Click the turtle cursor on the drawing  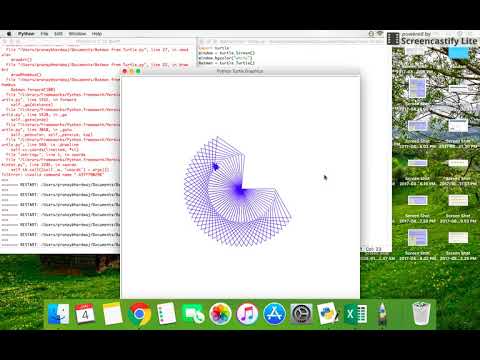point(215,166)
